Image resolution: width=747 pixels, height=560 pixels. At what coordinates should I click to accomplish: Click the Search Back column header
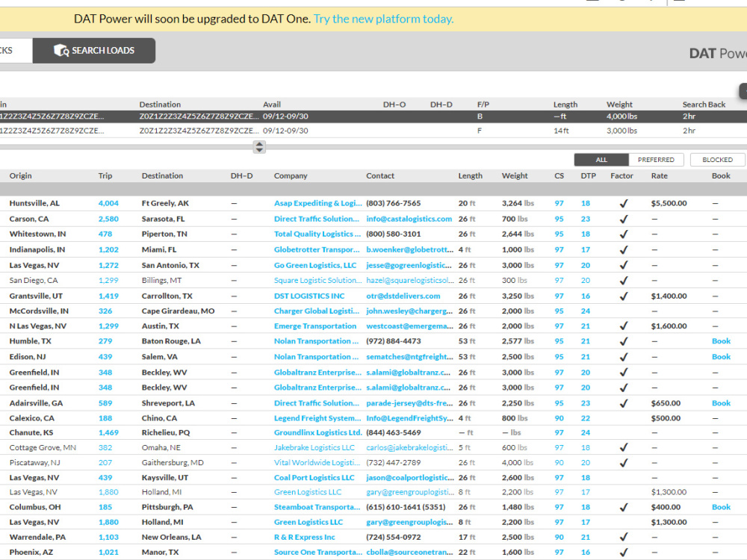704,105
